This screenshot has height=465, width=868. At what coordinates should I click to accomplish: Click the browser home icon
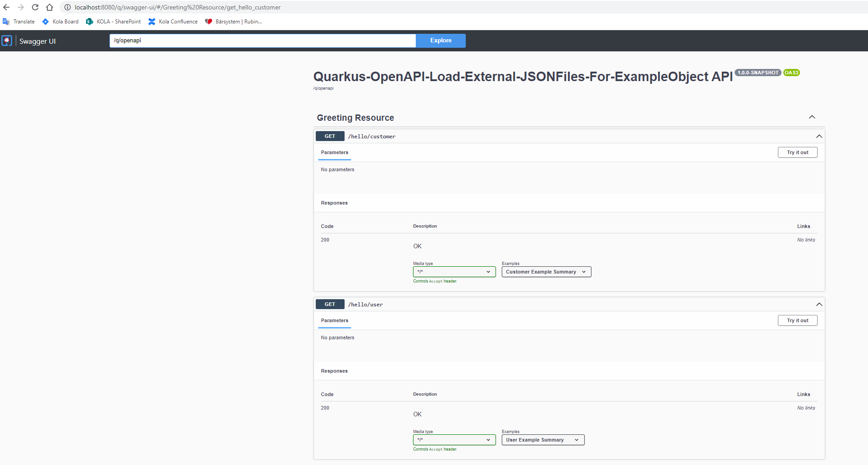(50, 7)
